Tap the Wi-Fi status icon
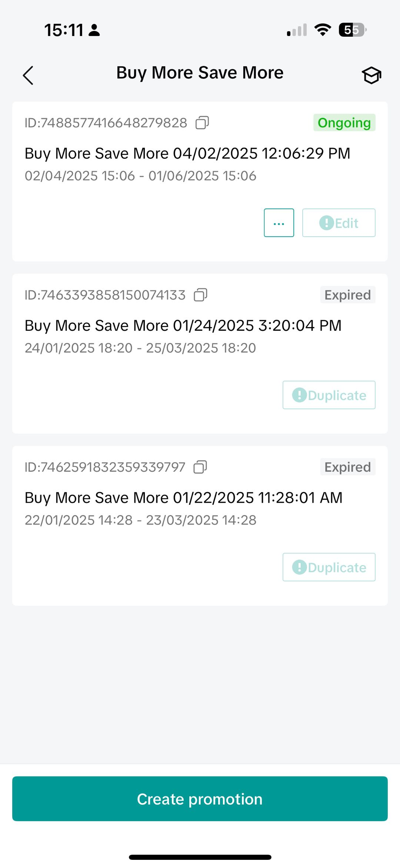The image size is (400, 868). (x=323, y=30)
